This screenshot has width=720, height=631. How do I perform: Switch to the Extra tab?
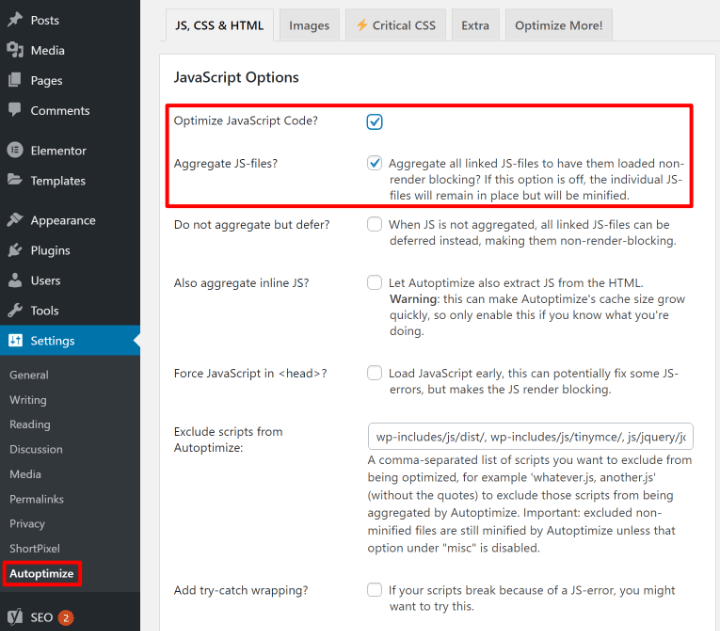point(475,25)
